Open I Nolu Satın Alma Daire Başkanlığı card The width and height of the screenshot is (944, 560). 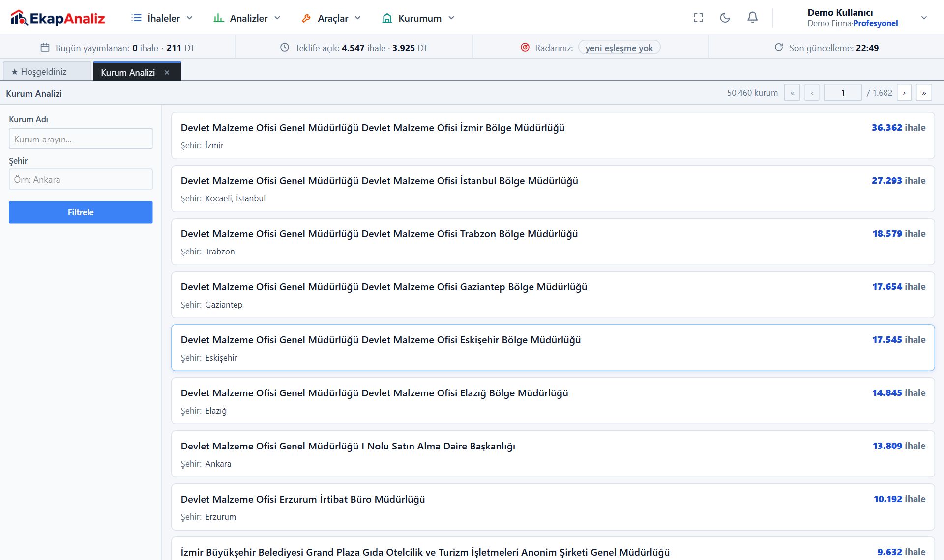553,454
